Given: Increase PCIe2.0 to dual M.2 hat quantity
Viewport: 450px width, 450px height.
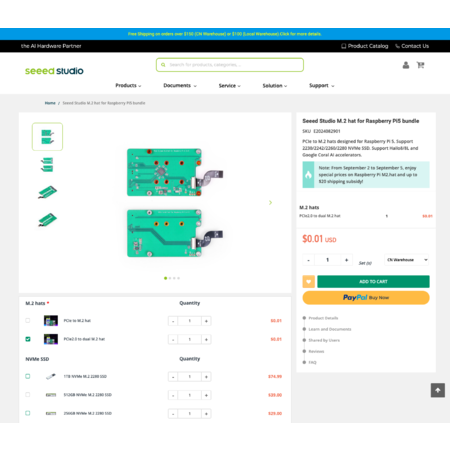Looking at the screenshot, I should 206,339.
